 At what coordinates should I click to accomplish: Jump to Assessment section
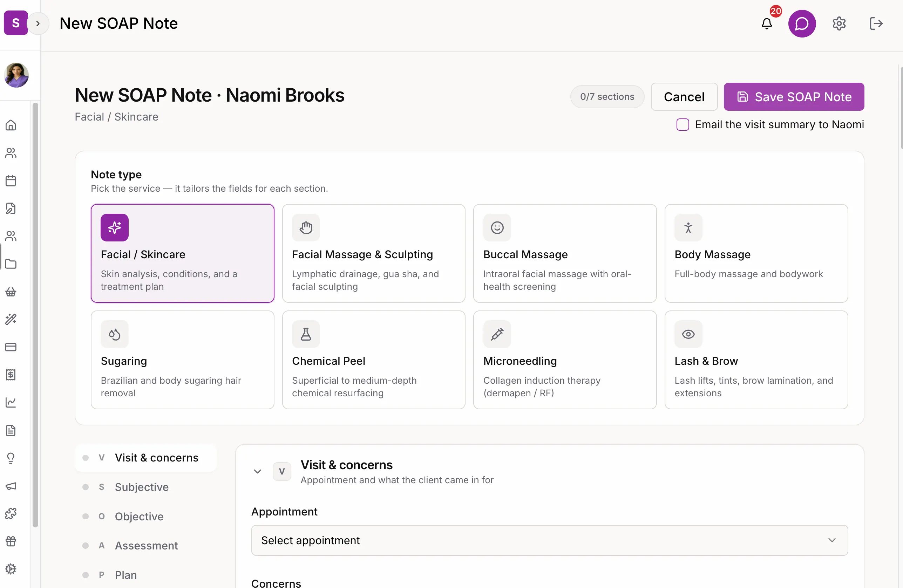(146, 546)
